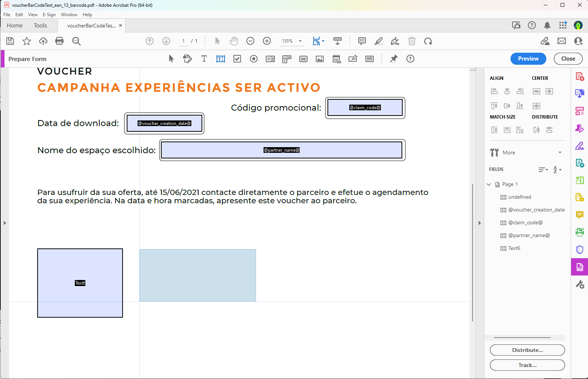Collapse the Page 1 fields tree
Viewport: 588px width, 379px height.
tap(489, 184)
